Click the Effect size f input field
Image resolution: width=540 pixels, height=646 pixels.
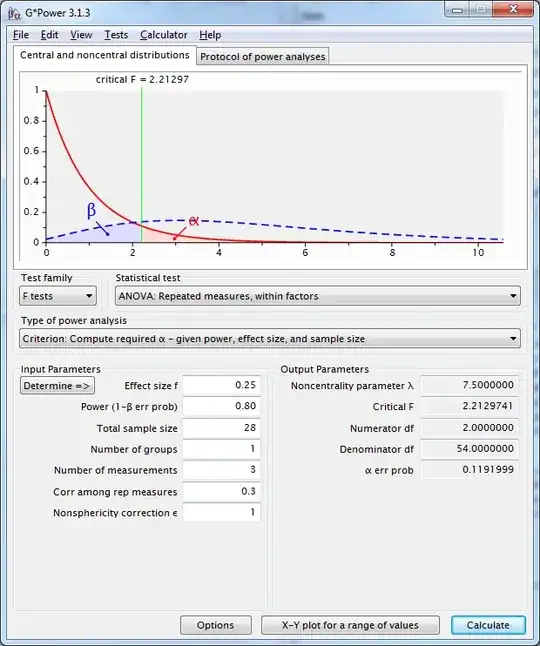coord(222,385)
